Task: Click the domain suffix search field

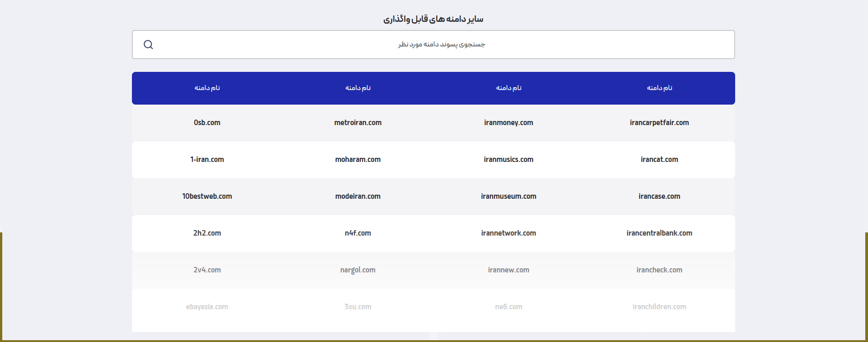Action: (x=441, y=45)
